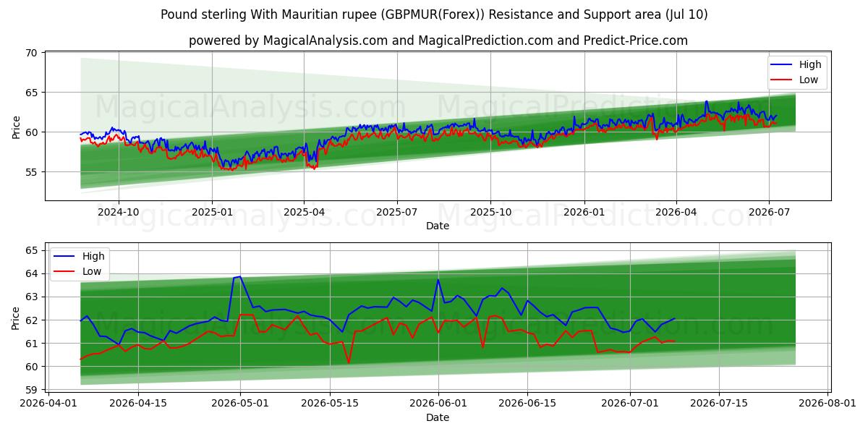Click the 2025-10 tick label
Viewport: 868px width, 434px height.
[x=490, y=213]
